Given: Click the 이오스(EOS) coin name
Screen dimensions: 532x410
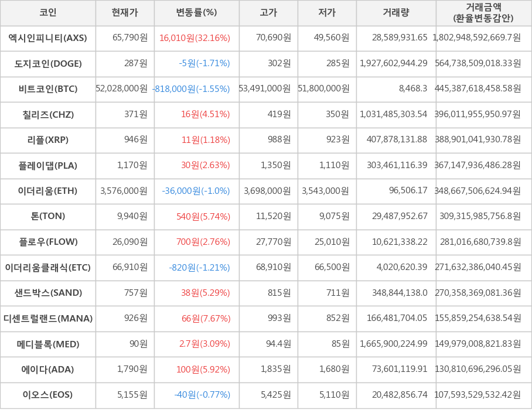Looking at the screenshot, I should [48, 395].
